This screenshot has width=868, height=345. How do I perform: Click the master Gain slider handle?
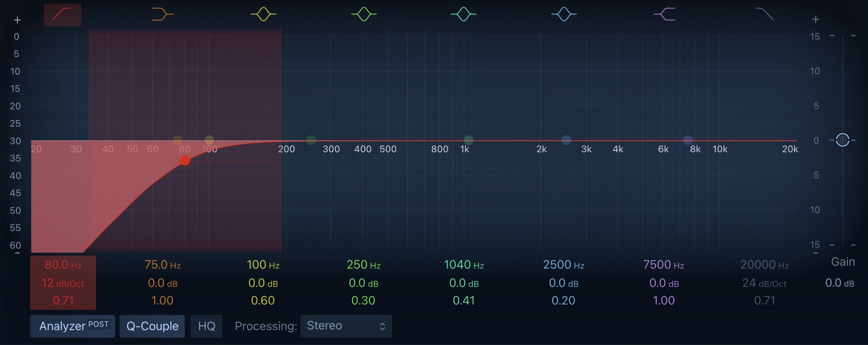(x=843, y=140)
